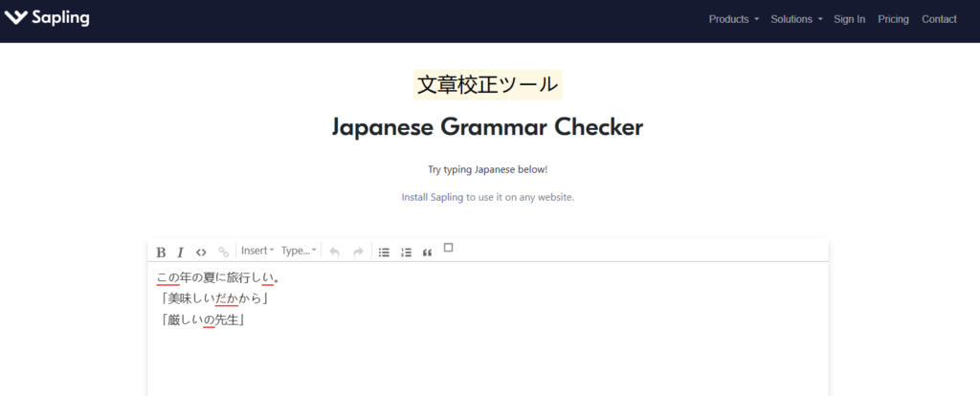Follow the Install Sapling link
Viewport: 980px width, 396px height.
coord(432,197)
